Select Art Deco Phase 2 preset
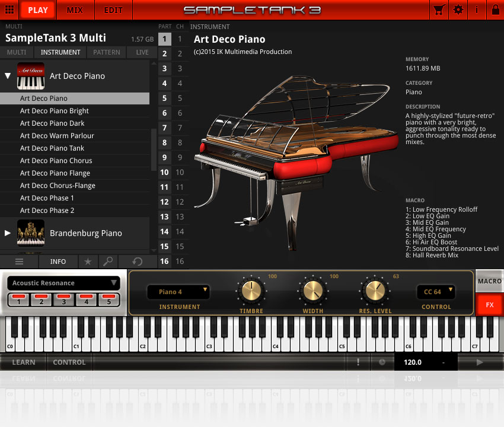The height and width of the screenshot is (427, 504). click(x=75, y=211)
